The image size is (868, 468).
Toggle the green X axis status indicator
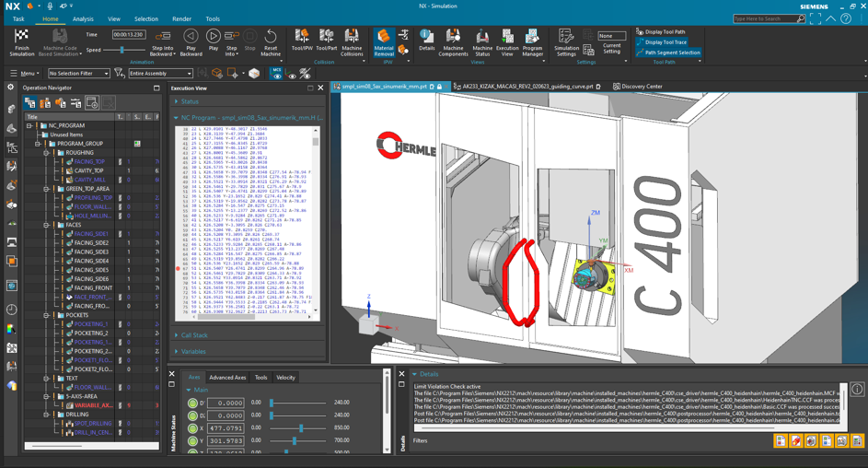(192, 428)
